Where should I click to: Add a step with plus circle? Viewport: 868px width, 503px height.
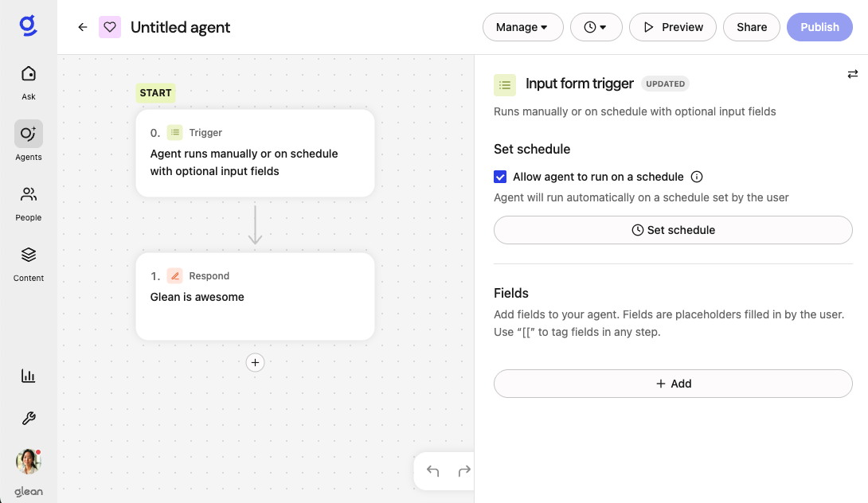click(x=255, y=363)
